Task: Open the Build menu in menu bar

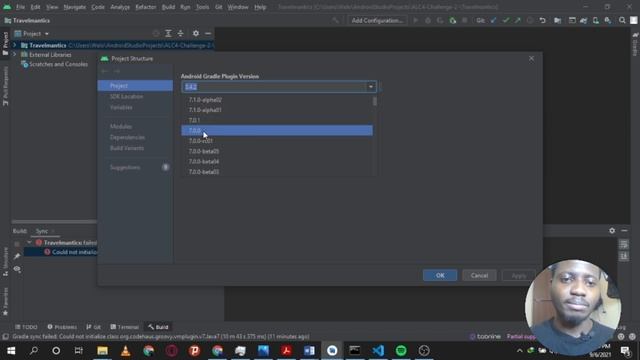Action: (168, 7)
